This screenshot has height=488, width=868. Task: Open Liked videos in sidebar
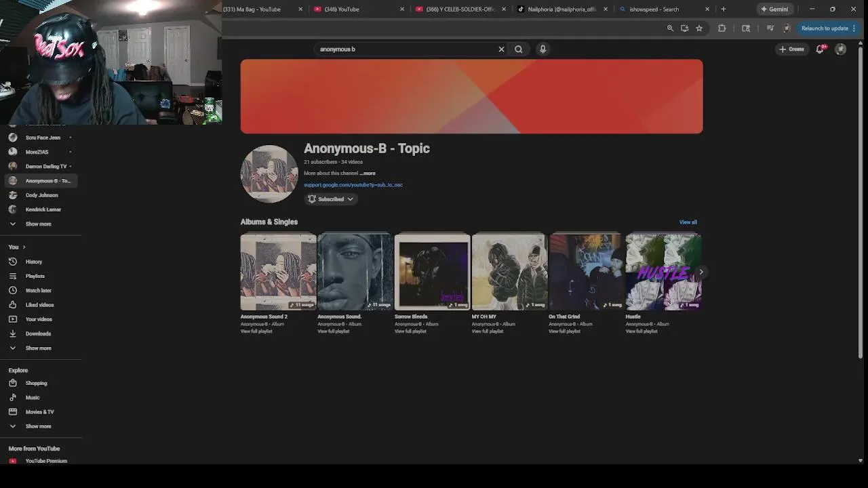pos(41,305)
